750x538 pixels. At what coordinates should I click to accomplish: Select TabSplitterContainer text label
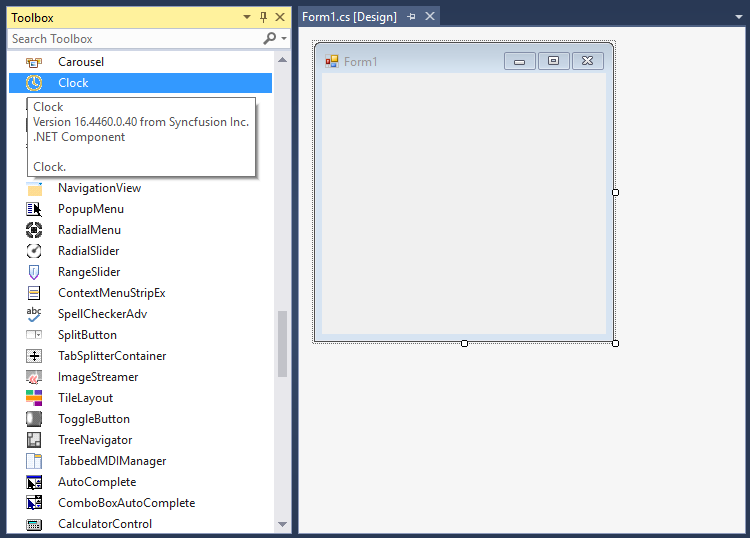[112, 356]
